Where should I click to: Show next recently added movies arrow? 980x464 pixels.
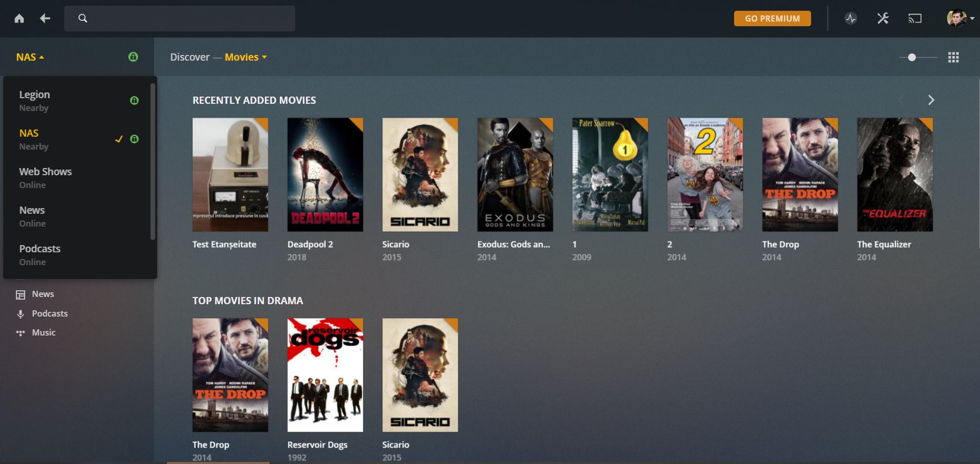[x=931, y=100]
